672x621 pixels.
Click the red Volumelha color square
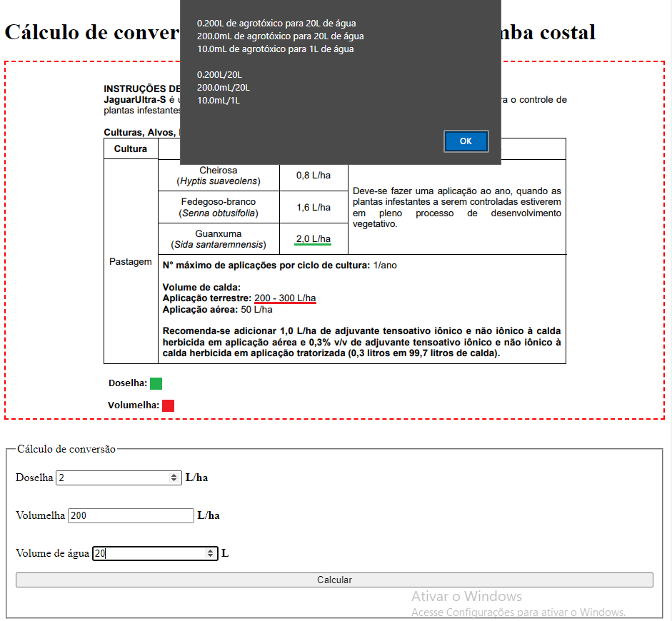[x=168, y=405]
